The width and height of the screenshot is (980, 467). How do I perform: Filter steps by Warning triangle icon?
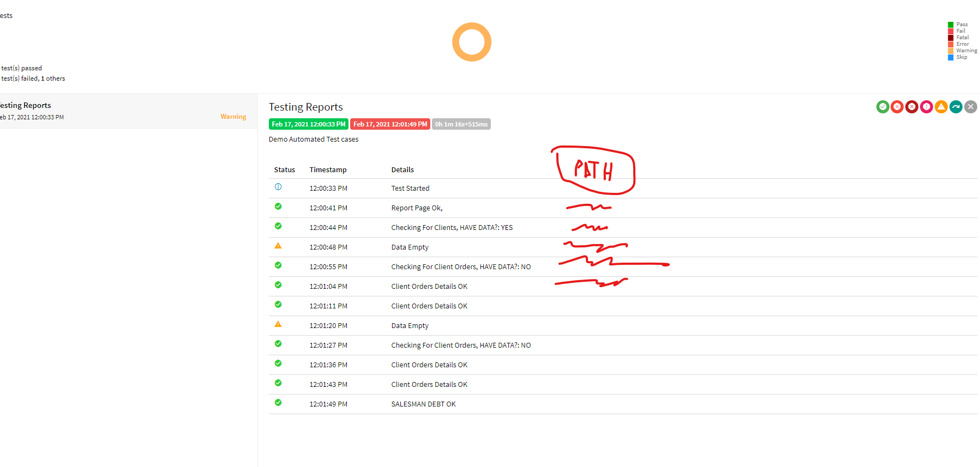click(x=941, y=107)
